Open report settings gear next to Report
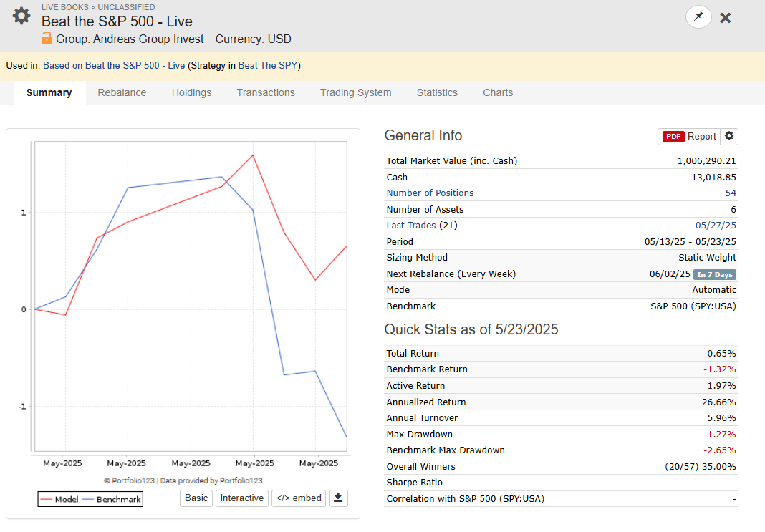 pos(729,136)
